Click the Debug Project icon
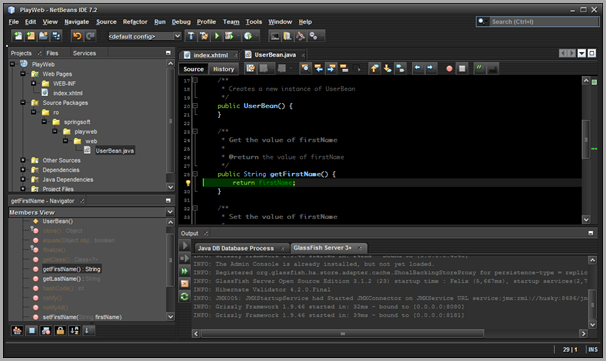The height and width of the screenshot is (361, 606). pos(229,36)
